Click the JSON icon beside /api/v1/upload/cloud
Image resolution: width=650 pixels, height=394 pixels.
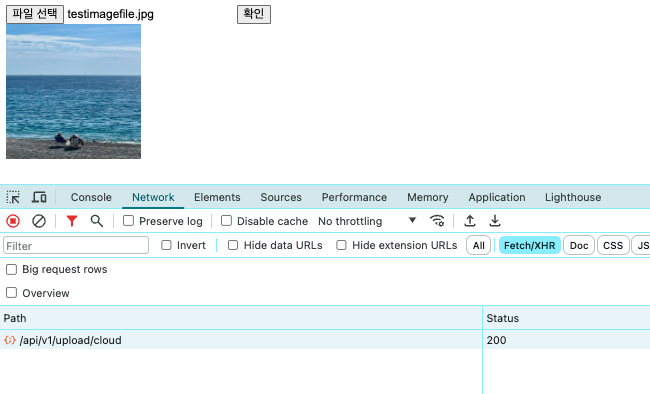10,340
